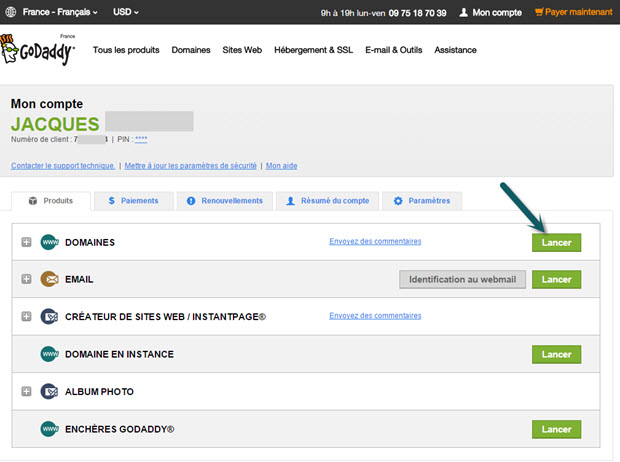Click the dollar icon on Paiements tab
The height and width of the screenshot is (462, 620).
tap(112, 201)
